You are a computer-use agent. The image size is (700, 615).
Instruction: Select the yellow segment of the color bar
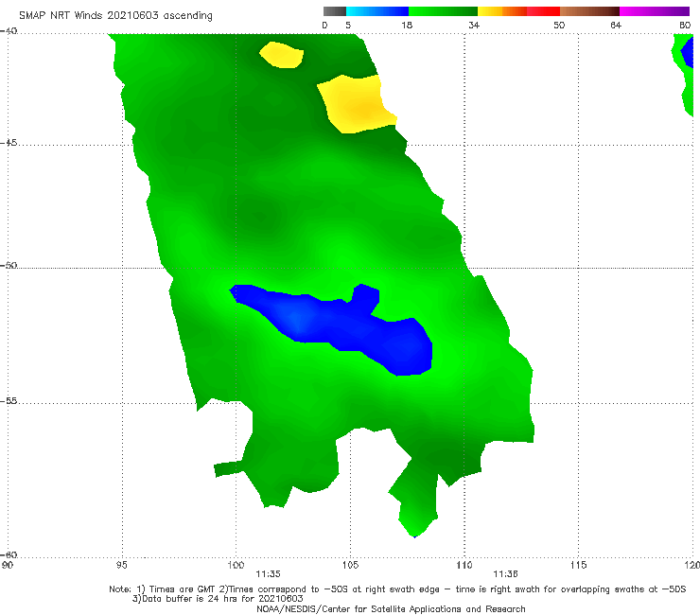coord(490,11)
